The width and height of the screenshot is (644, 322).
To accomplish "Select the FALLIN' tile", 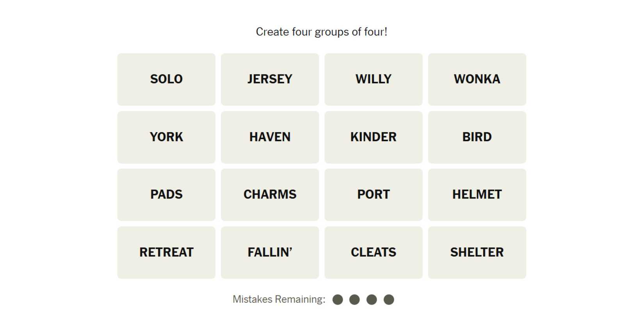I will [270, 252].
